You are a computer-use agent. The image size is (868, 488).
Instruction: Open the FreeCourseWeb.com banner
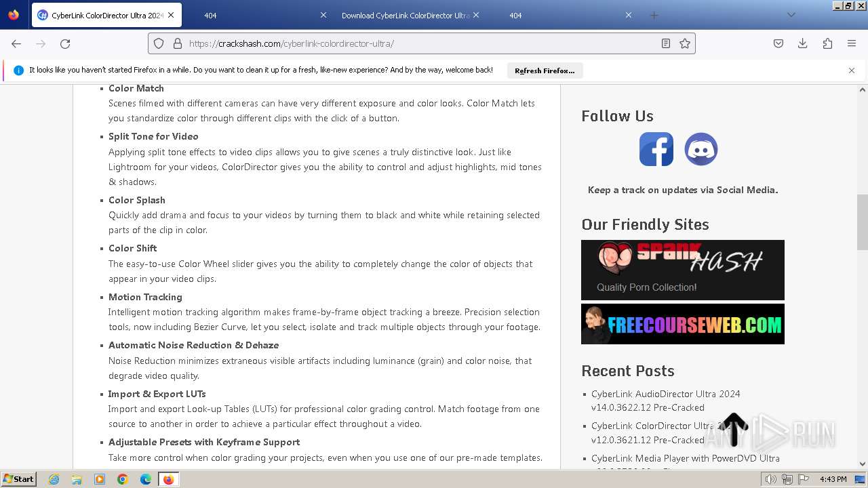point(683,324)
